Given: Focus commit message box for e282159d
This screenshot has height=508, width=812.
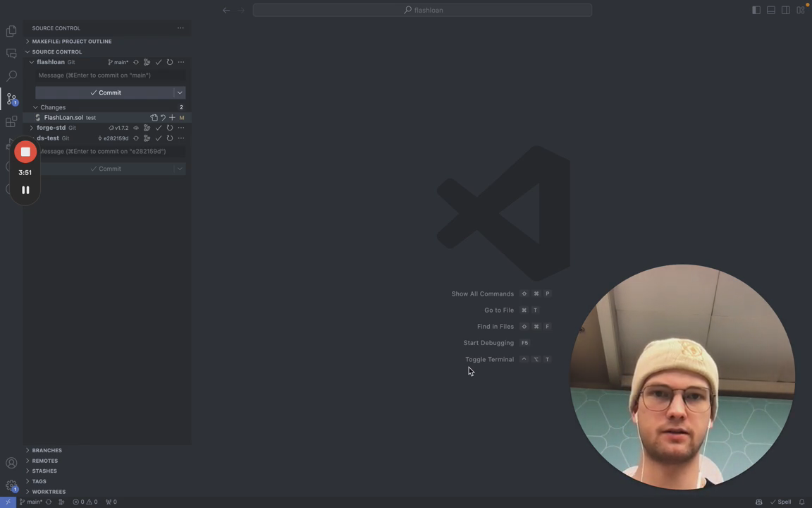Looking at the screenshot, I should tap(110, 152).
